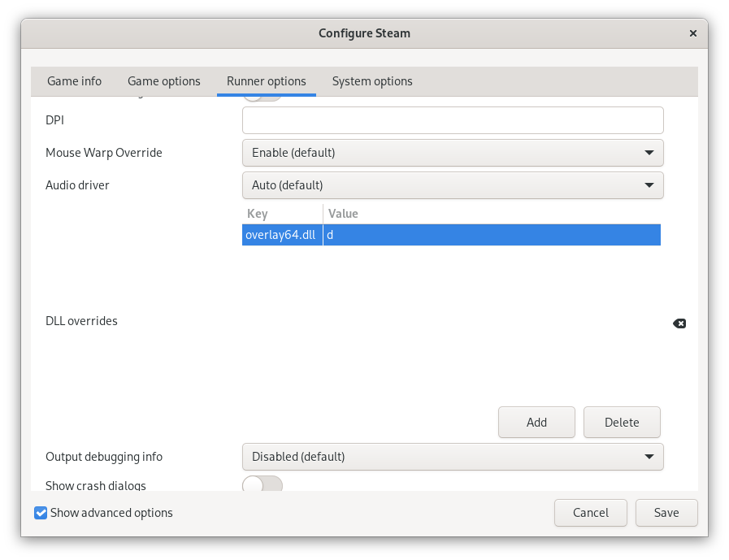
Task: Go to the System options tab
Action: click(372, 81)
